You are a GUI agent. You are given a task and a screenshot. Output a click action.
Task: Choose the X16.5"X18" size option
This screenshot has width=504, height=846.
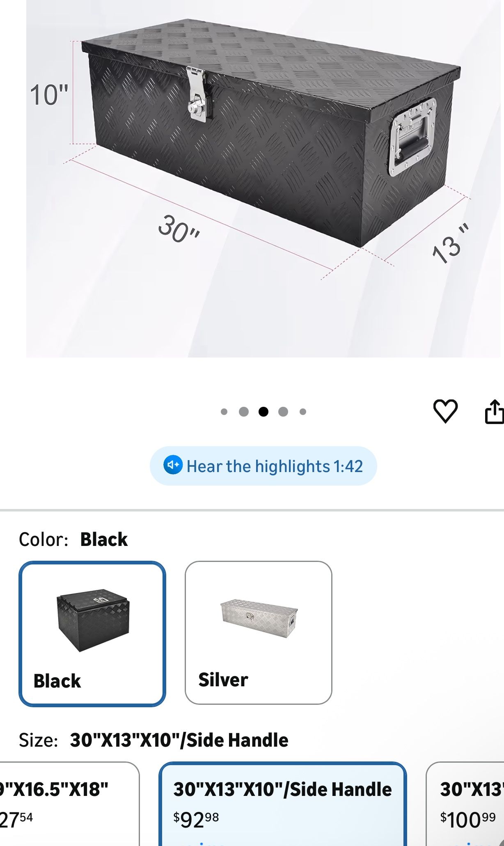coord(69,804)
